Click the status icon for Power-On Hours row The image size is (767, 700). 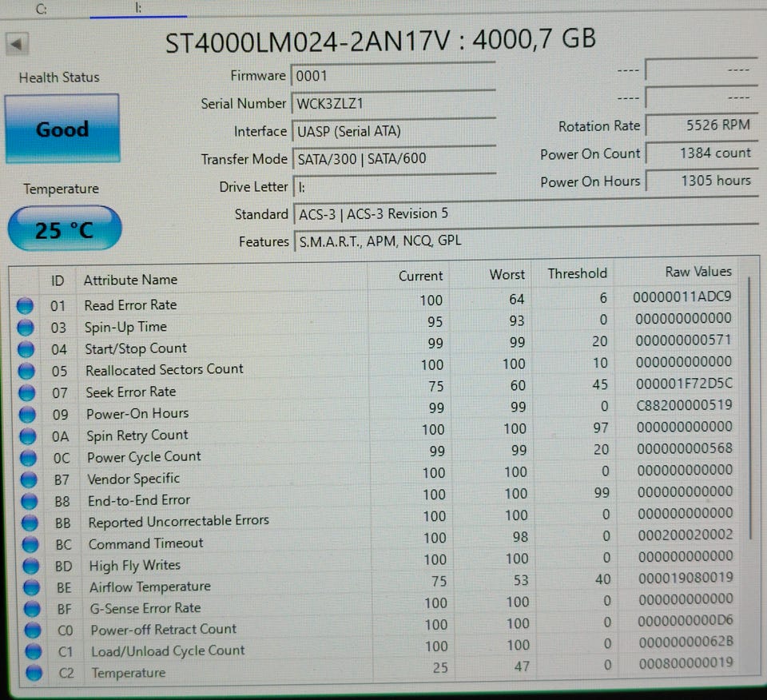[27, 414]
